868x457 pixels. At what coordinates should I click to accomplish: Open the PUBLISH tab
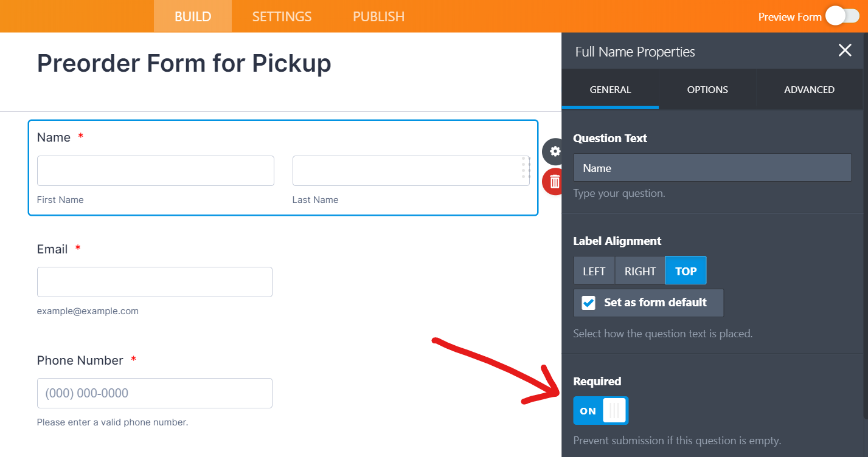point(378,16)
